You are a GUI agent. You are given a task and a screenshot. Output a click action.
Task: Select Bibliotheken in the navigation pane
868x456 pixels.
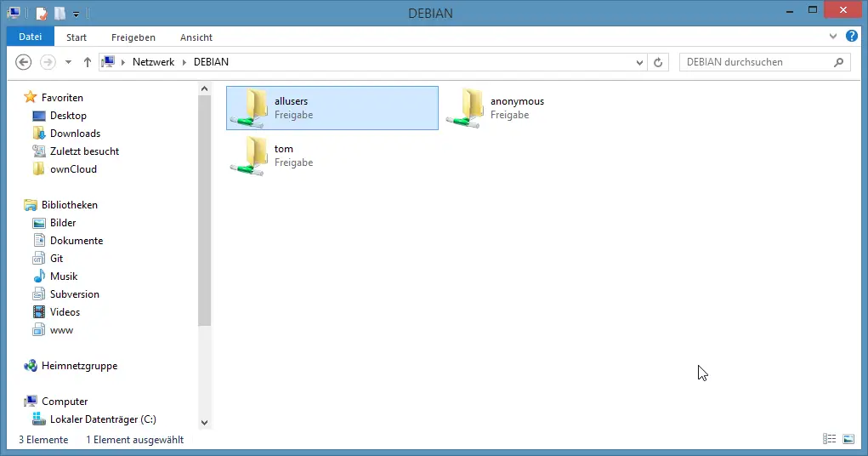click(69, 205)
